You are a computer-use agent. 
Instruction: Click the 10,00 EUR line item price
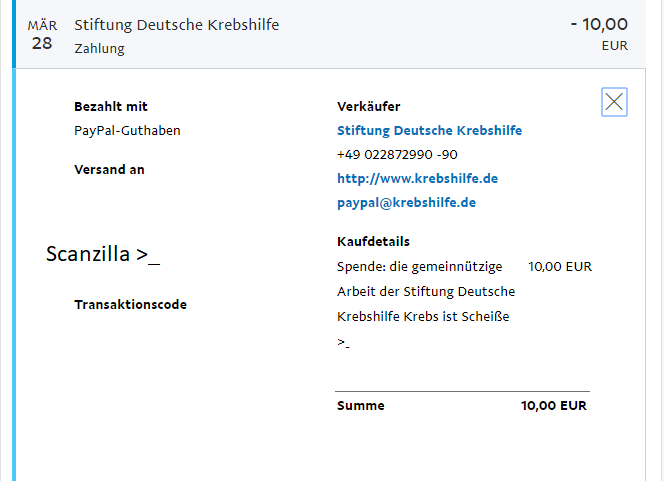click(x=560, y=267)
